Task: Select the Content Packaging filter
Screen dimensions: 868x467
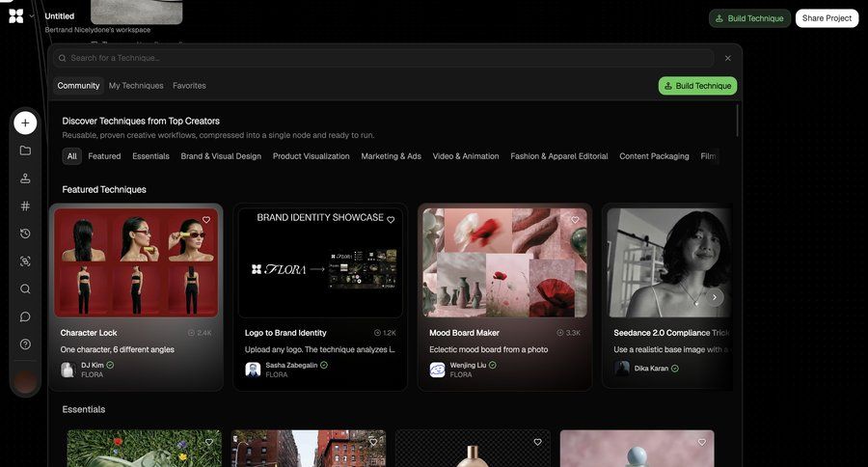Action: tap(654, 156)
